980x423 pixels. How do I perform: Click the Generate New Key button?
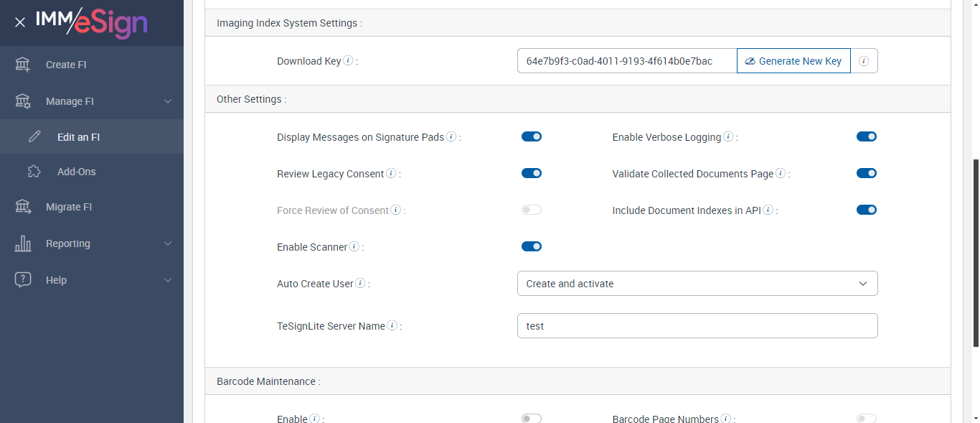pyautogui.click(x=793, y=61)
